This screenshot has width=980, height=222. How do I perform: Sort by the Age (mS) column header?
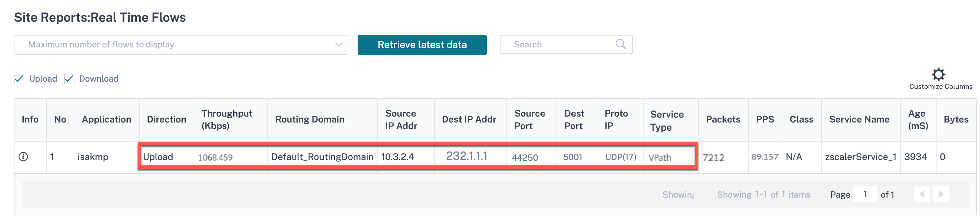pos(918,120)
